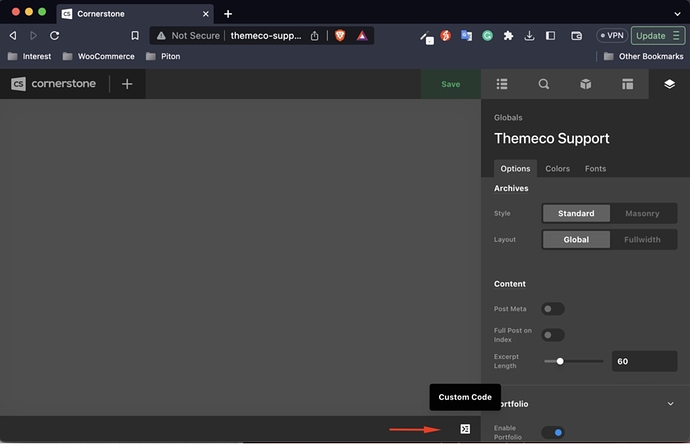This screenshot has width=690, height=444.
Task: Open the Cornerstone search icon
Action: pyautogui.click(x=543, y=84)
